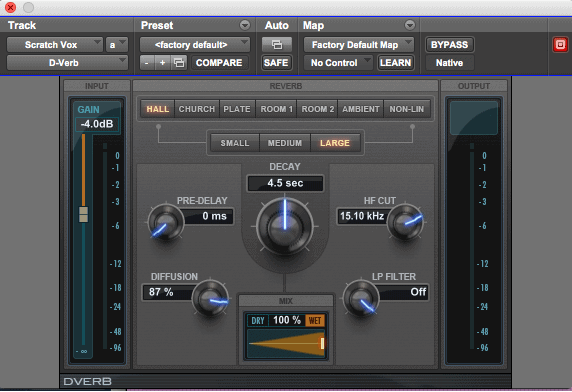The height and width of the screenshot is (392, 572).
Task: Click the Native format label
Action: (449, 63)
